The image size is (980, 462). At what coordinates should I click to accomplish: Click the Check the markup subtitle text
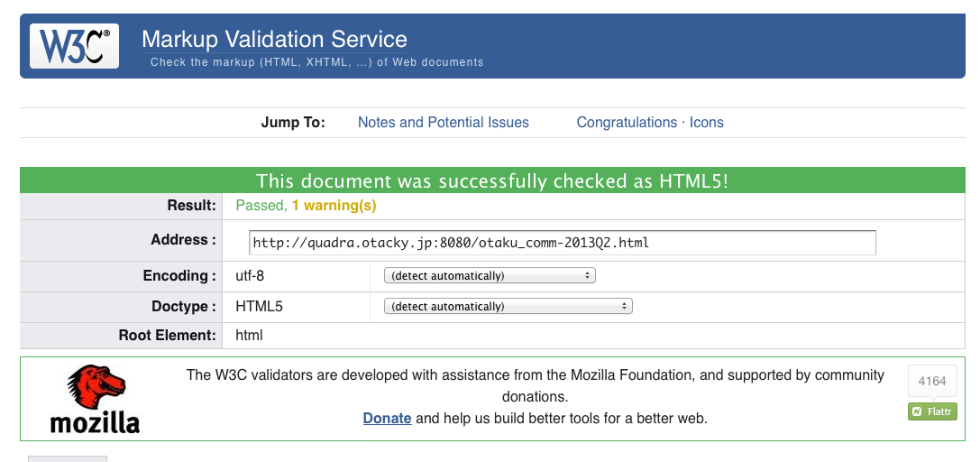click(316, 62)
